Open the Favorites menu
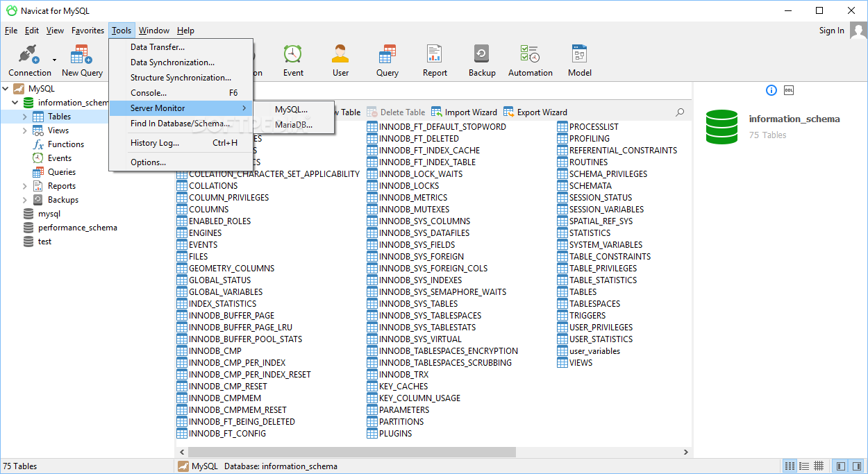868x474 pixels. coord(88,31)
